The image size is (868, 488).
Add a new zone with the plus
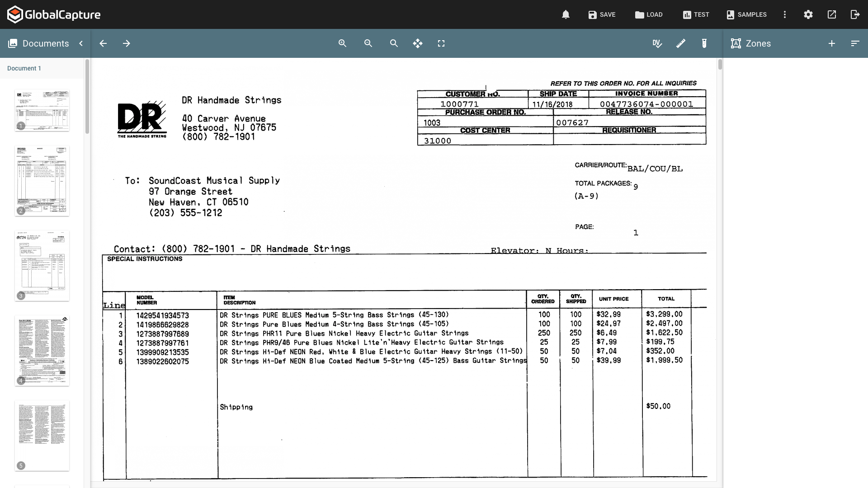point(831,43)
